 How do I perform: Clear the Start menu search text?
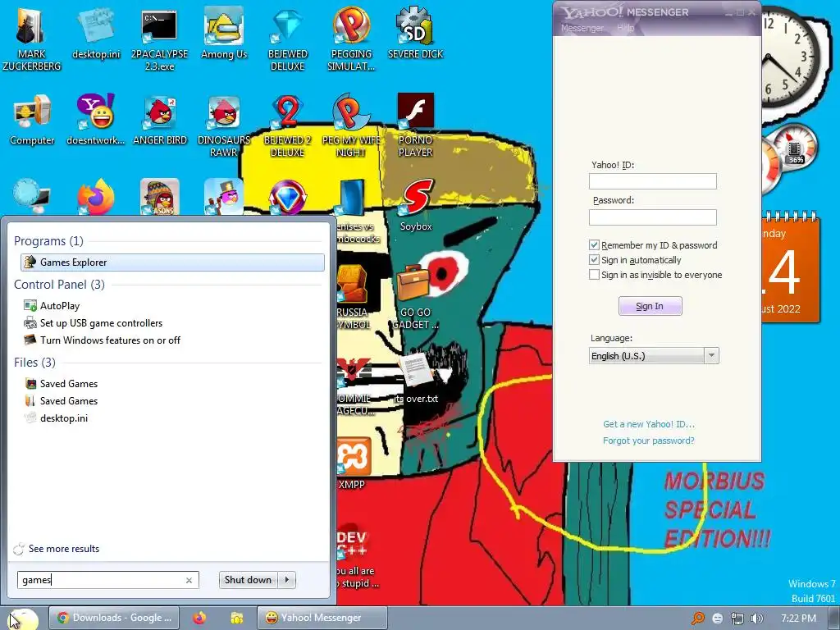(189, 580)
